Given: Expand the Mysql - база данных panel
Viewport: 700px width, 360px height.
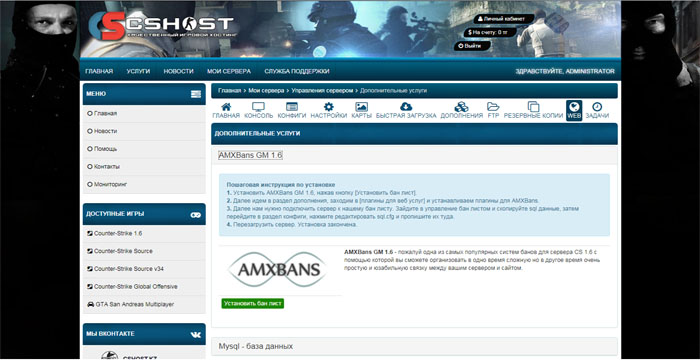Looking at the screenshot, I should [414, 346].
